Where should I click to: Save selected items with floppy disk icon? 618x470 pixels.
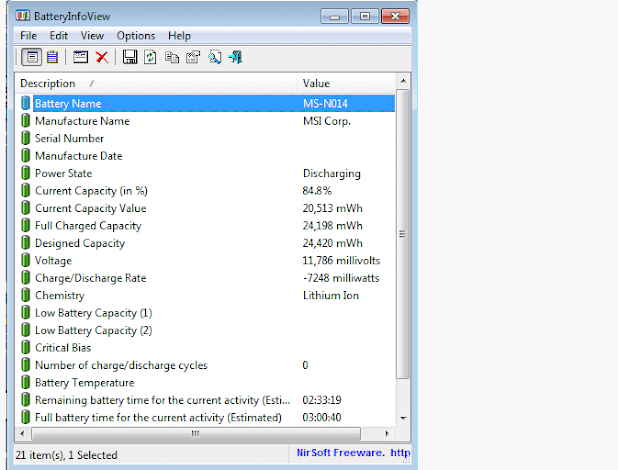coord(130,58)
